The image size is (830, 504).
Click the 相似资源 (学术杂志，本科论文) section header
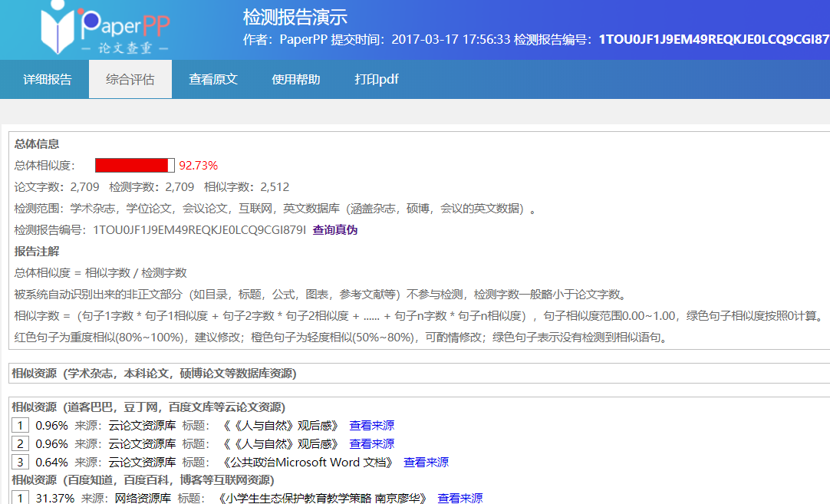click(x=154, y=374)
